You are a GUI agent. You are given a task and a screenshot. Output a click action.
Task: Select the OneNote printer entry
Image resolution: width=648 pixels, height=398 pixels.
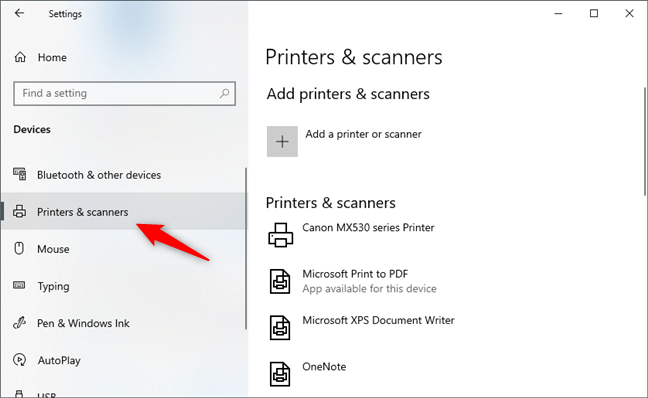point(324,367)
